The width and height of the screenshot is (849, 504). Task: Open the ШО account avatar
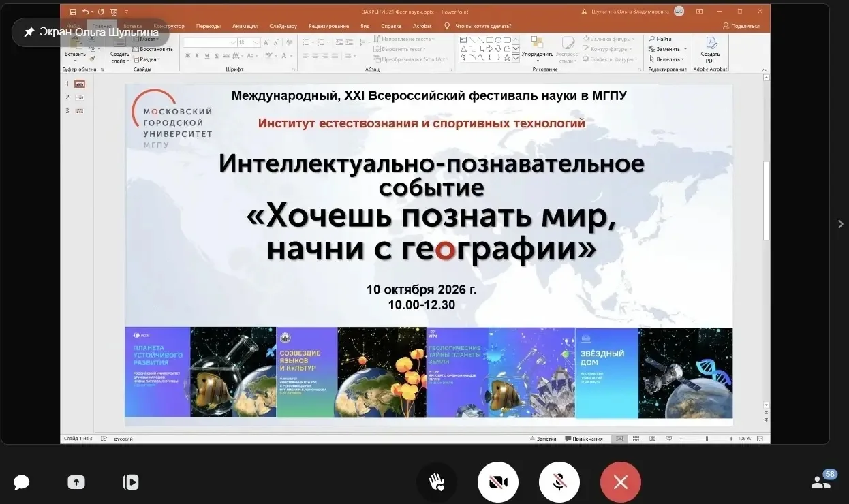point(679,11)
